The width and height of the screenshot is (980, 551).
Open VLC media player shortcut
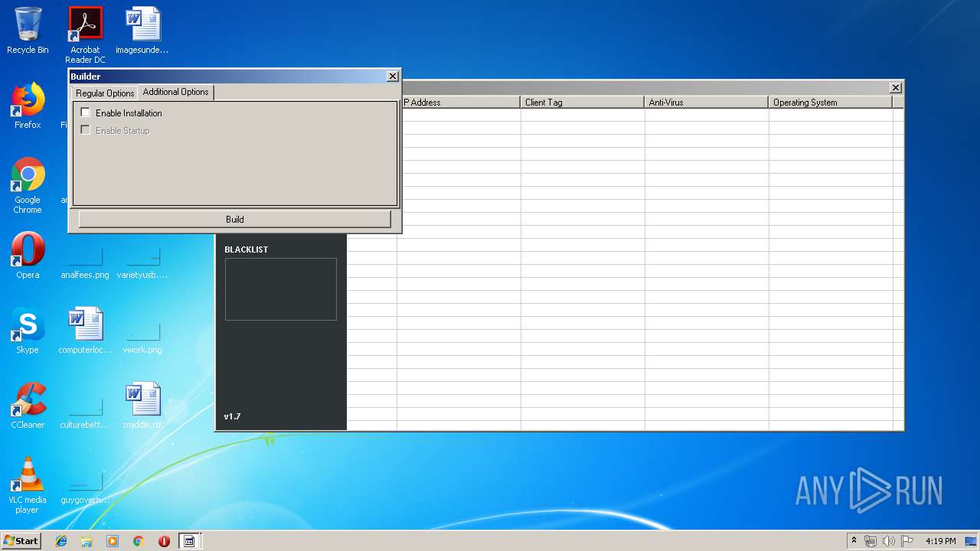[28, 485]
